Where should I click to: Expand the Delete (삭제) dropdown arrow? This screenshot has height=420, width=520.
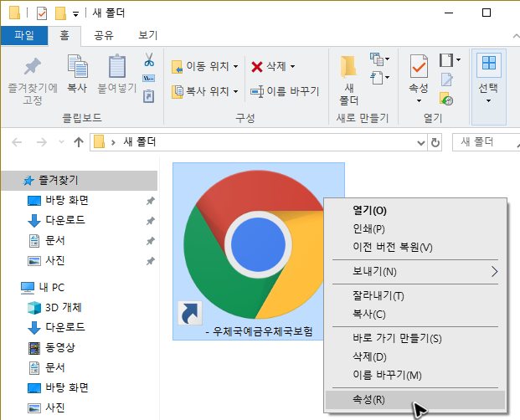click(292, 67)
